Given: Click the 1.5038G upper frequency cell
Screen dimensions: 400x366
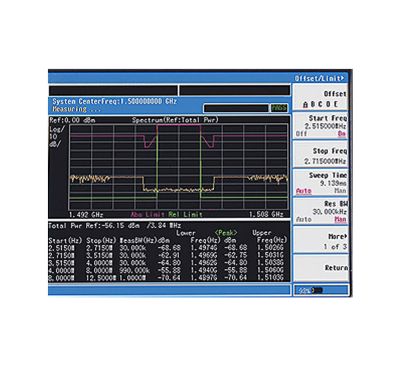Looking at the screenshot, I should pyautogui.click(x=270, y=263).
